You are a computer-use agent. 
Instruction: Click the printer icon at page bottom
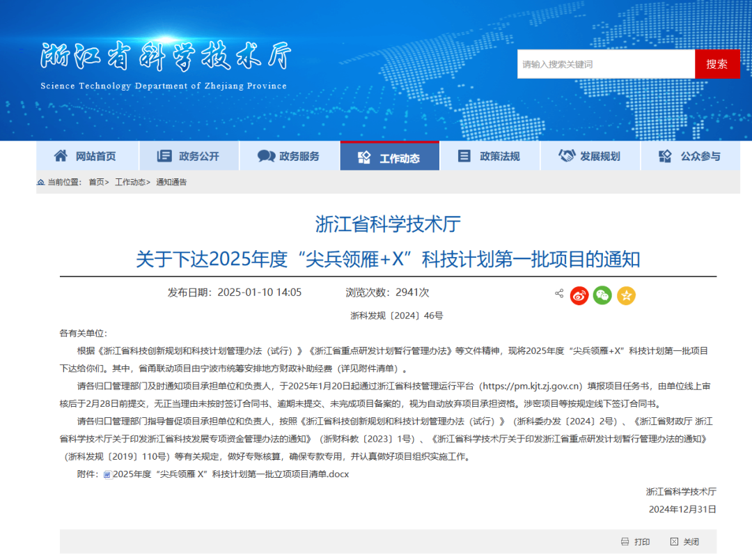625,541
